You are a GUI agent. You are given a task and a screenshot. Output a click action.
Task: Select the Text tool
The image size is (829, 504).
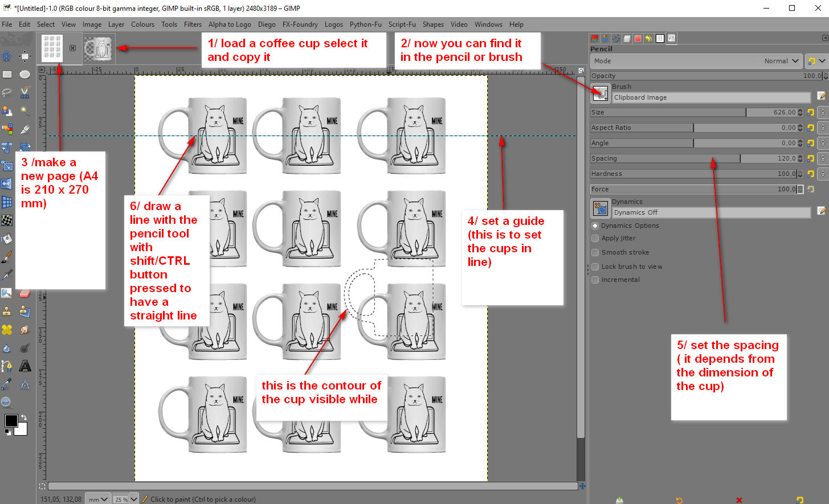pos(24,366)
